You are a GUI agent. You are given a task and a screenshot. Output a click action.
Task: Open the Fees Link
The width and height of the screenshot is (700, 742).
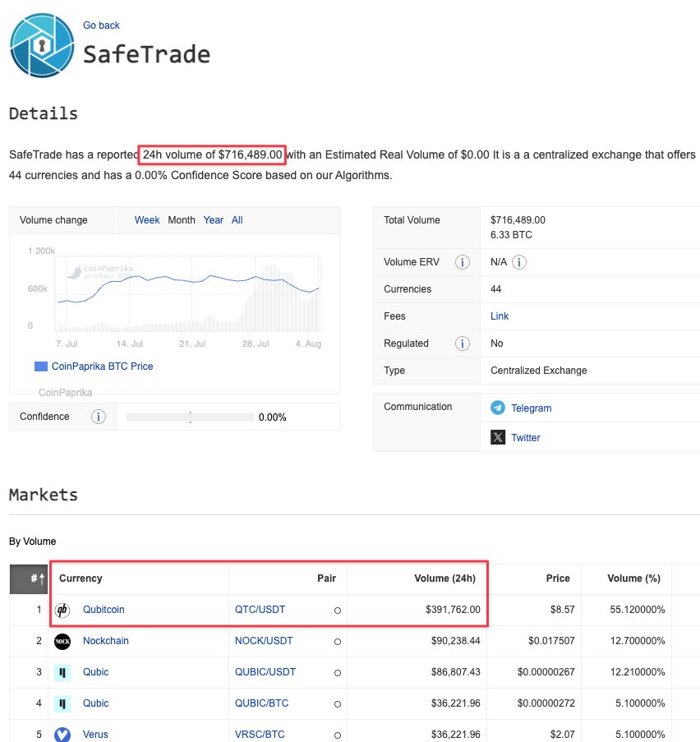[x=500, y=316]
